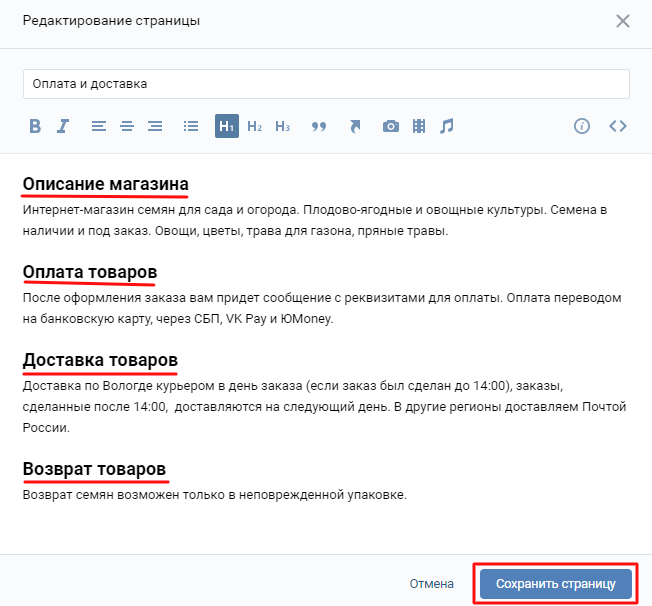Click the 'Отмена' link
This screenshot has height=606, width=652.
pos(432,583)
